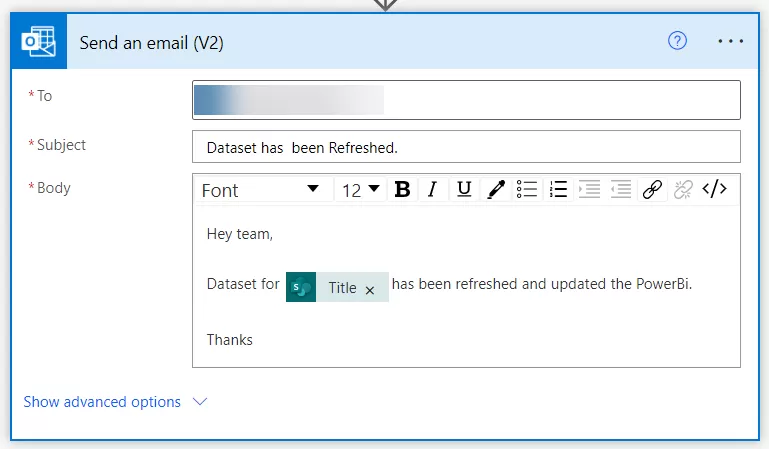Insert a numbered list
Image resolution: width=769 pixels, height=449 pixels.
(558, 189)
